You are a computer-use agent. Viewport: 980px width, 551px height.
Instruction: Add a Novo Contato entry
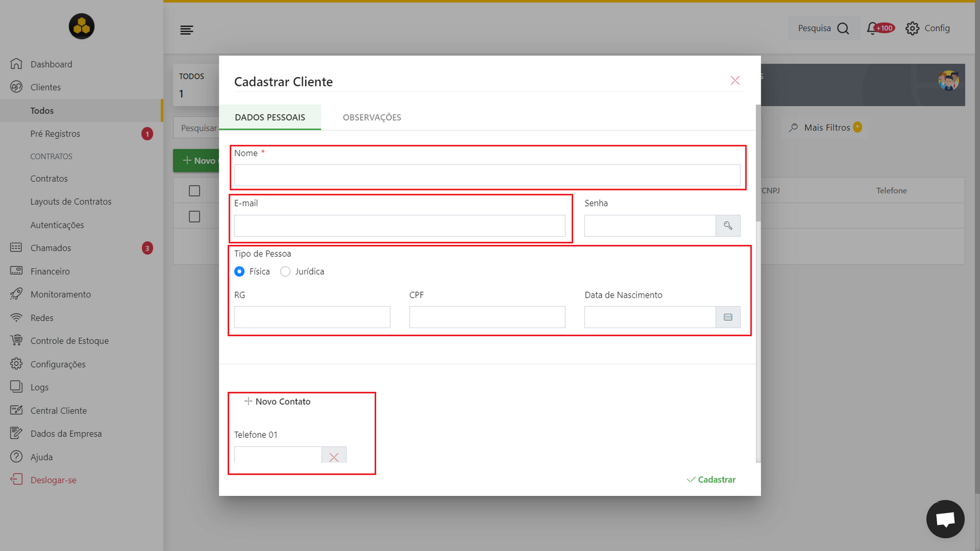(277, 402)
